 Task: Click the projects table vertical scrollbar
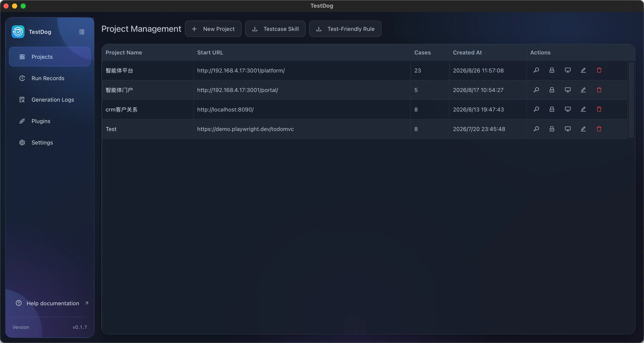(x=631, y=100)
